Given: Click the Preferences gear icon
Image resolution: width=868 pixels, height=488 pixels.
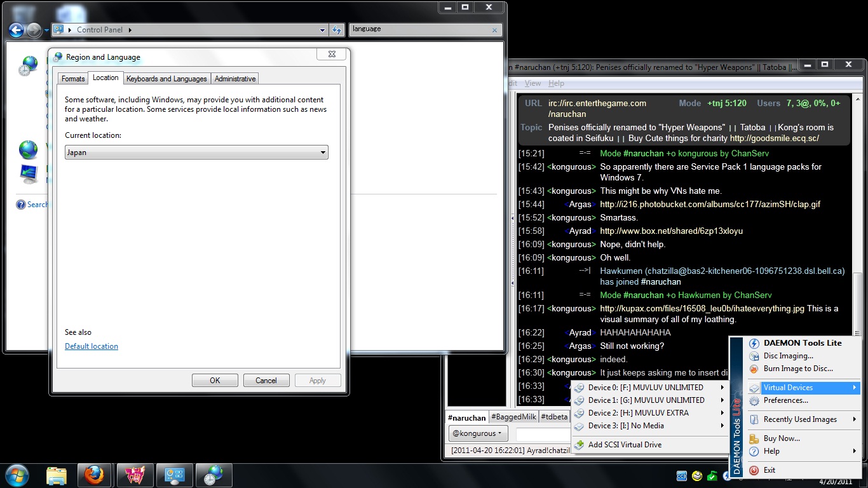Looking at the screenshot, I should coord(754,400).
